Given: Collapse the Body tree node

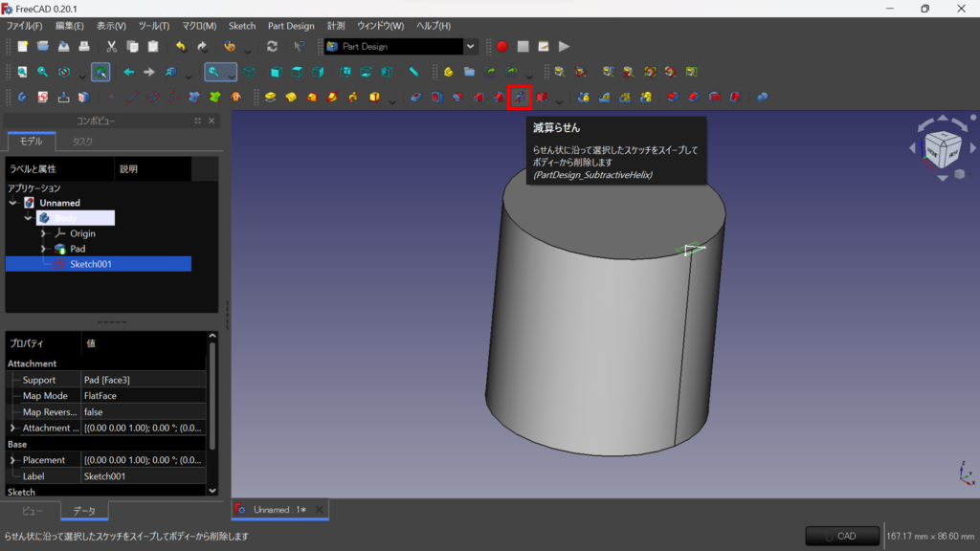Looking at the screenshot, I should (28, 218).
